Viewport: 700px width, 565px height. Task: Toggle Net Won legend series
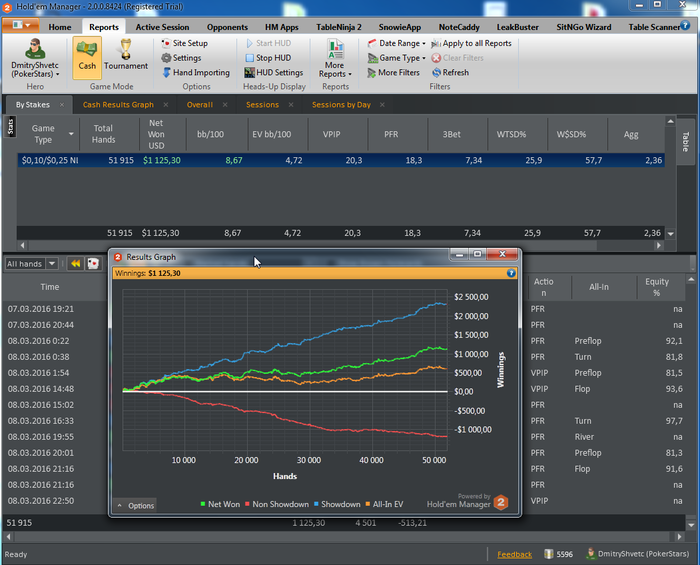220,504
